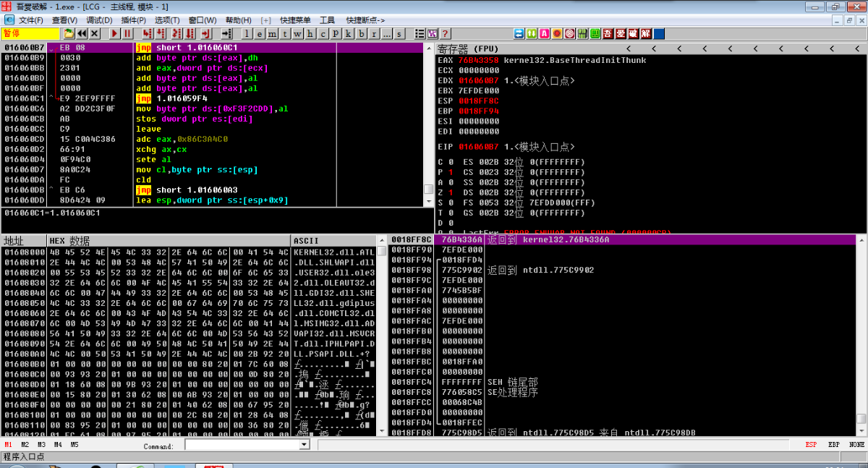
Task: Run the program with the red play icon
Action: click(x=114, y=33)
